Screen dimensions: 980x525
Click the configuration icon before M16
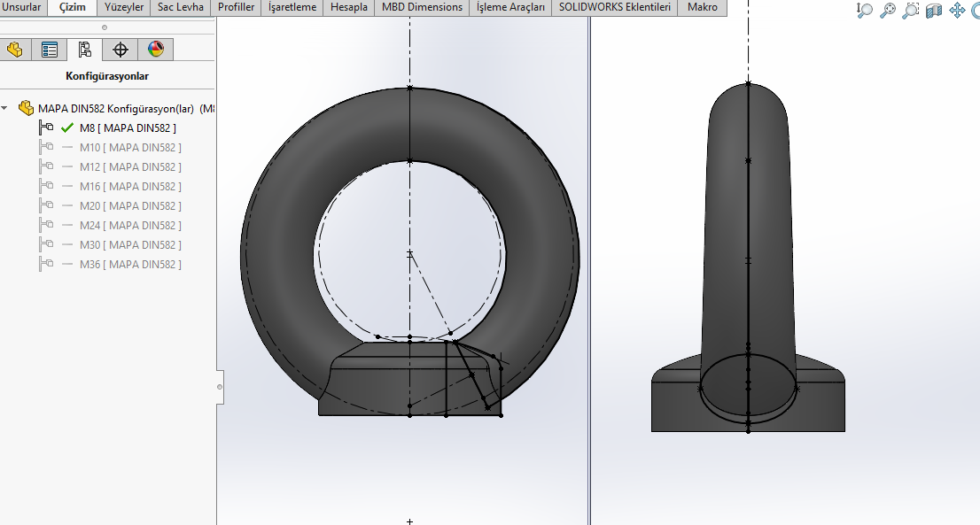(x=45, y=186)
